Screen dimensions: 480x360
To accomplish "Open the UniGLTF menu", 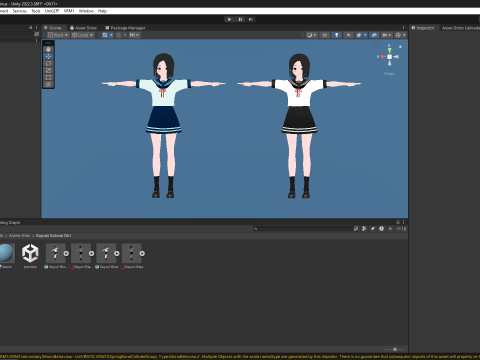I will [52, 11].
